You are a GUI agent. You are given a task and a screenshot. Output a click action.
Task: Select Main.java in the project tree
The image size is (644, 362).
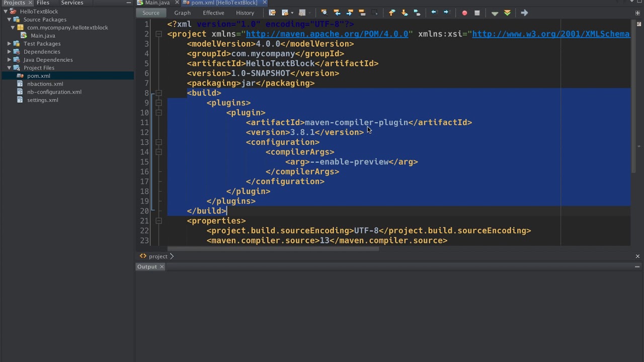[x=43, y=36]
